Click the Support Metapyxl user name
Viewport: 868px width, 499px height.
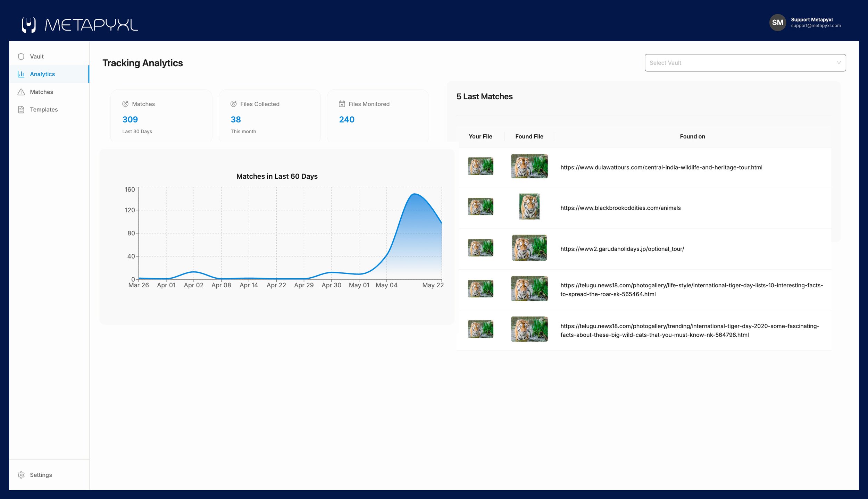tap(812, 19)
